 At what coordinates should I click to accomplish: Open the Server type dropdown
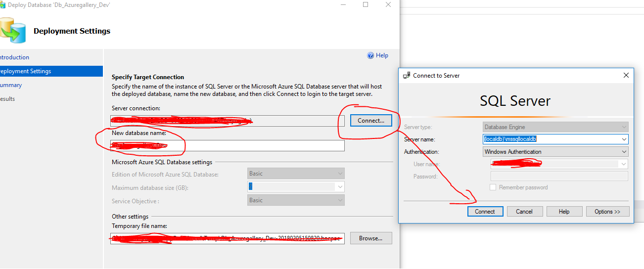click(x=555, y=127)
